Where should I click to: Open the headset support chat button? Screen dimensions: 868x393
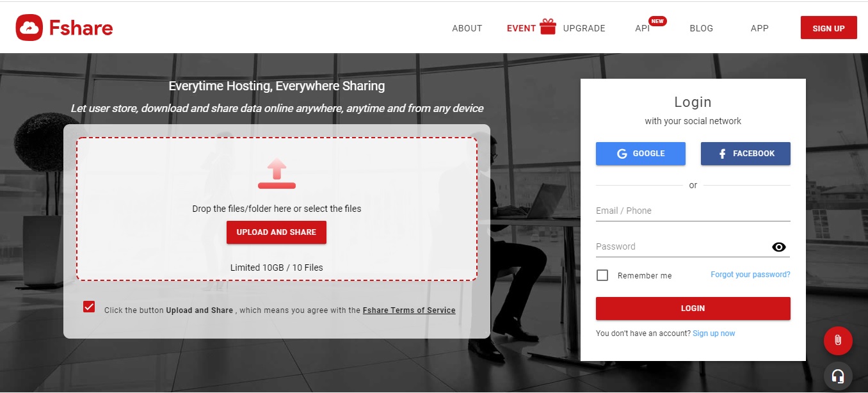[837, 376]
